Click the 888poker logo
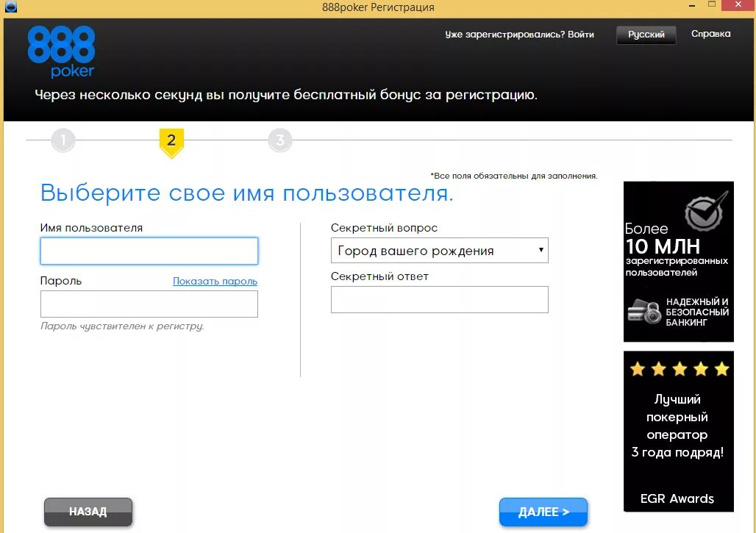756x533 pixels. pyautogui.click(x=61, y=51)
